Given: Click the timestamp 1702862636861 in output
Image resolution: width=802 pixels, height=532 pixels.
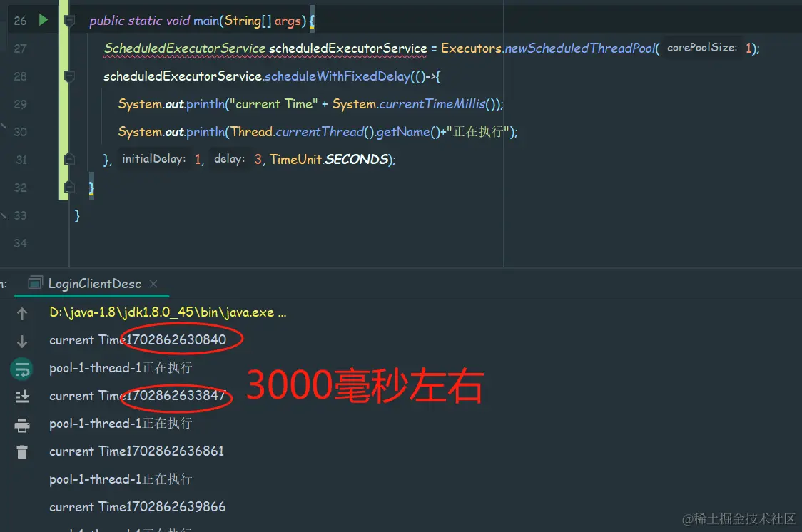Looking at the screenshot, I should pyautogui.click(x=175, y=451).
